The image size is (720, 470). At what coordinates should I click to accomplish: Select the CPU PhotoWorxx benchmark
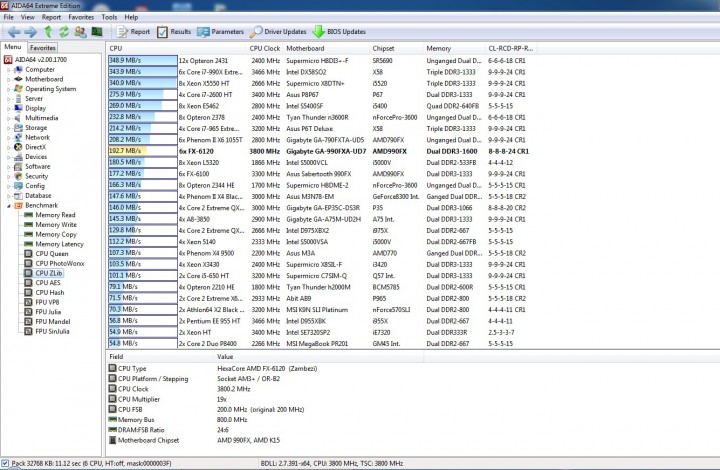pyautogui.click(x=60, y=263)
